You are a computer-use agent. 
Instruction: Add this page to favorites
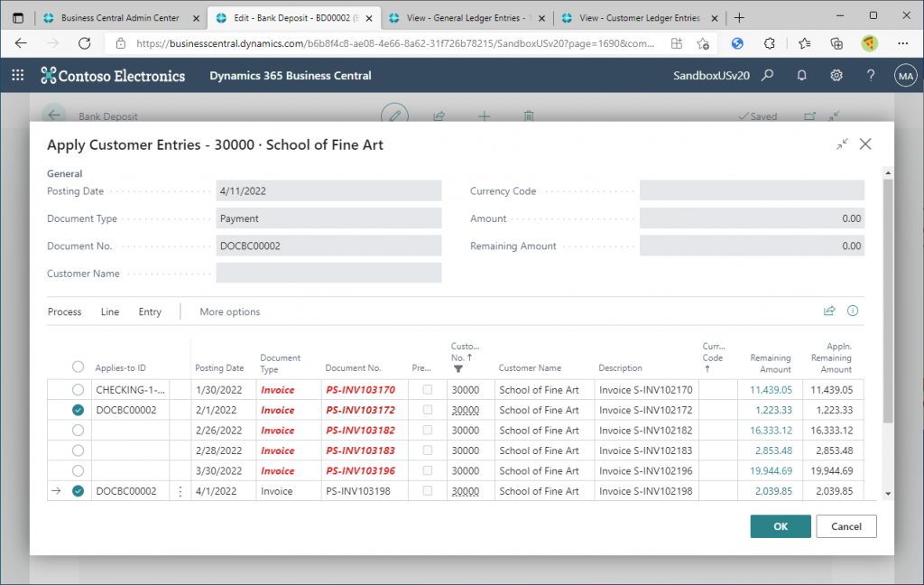click(702, 43)
